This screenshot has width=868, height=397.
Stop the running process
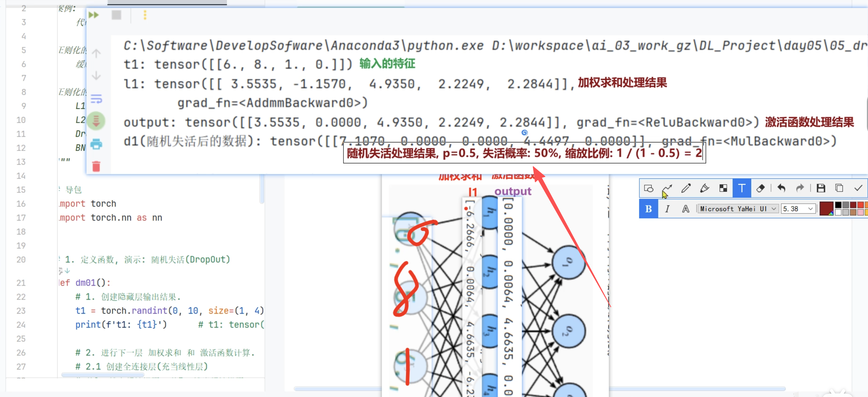pos(116,15)
